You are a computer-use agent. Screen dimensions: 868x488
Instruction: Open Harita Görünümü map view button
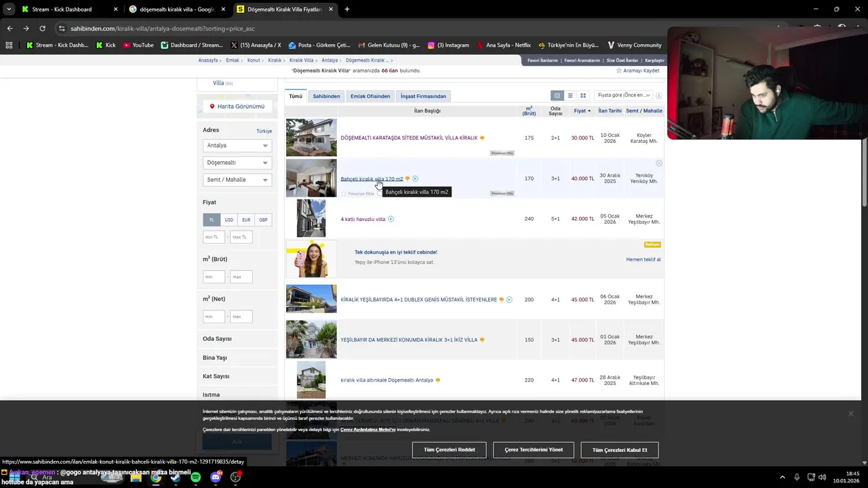point(237,106)
